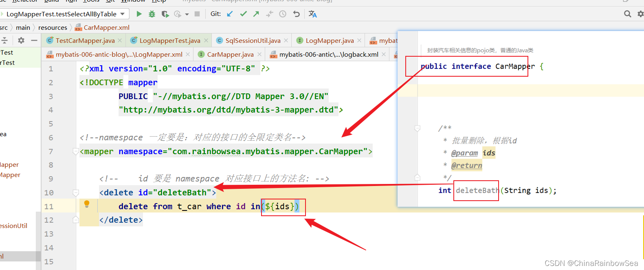644x270 pixels.
Task: Run the current configuration with green play button
Action: (x=139, y=14)
